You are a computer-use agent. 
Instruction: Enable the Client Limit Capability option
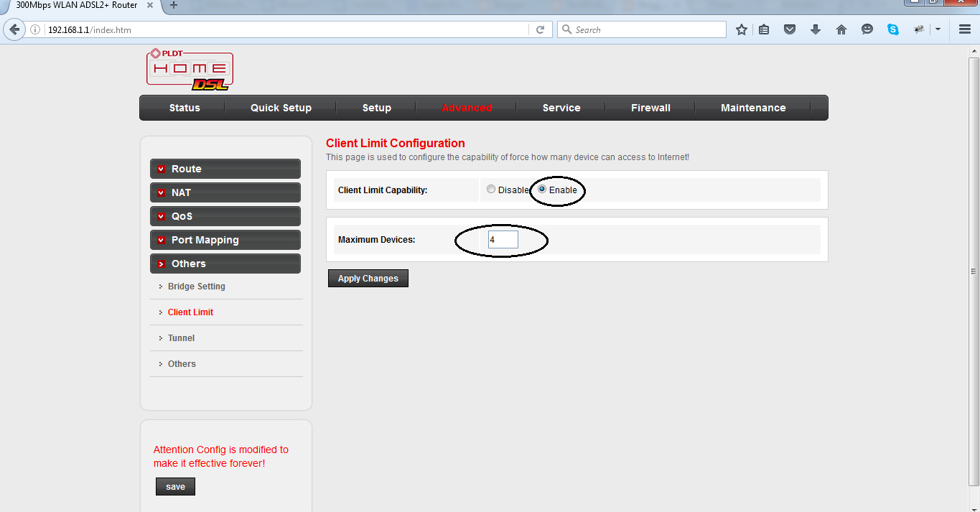click(x=542, y=189)
